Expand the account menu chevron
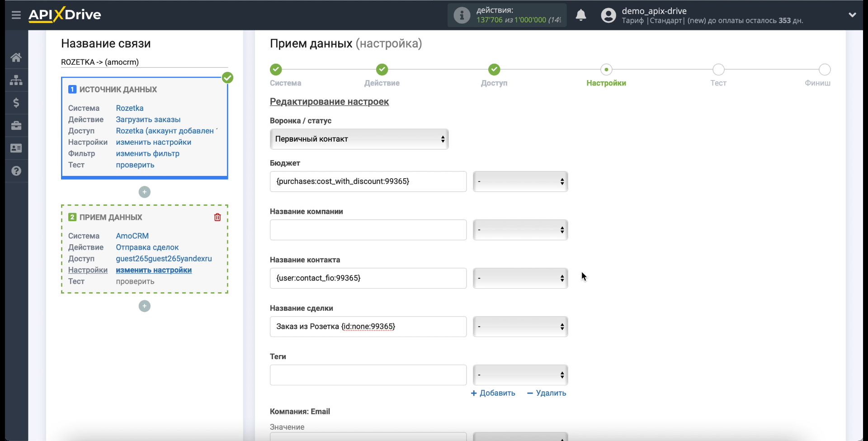Image resolution: width=868 pixels, height=441 pixels. point(852,15)
